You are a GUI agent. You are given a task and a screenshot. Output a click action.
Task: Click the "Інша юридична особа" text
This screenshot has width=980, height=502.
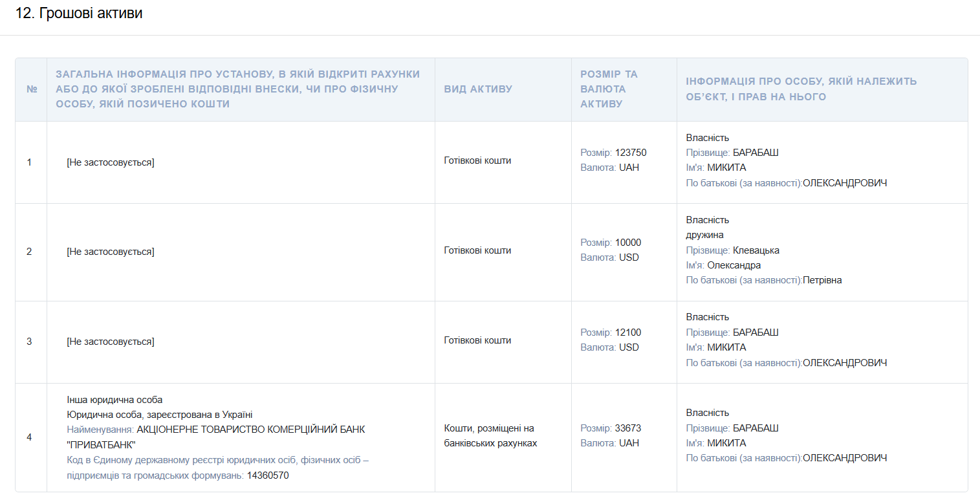point(114,400)
